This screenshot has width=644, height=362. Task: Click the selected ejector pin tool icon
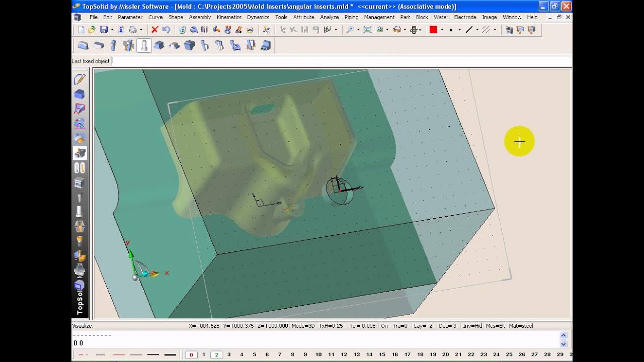[144, 46]
